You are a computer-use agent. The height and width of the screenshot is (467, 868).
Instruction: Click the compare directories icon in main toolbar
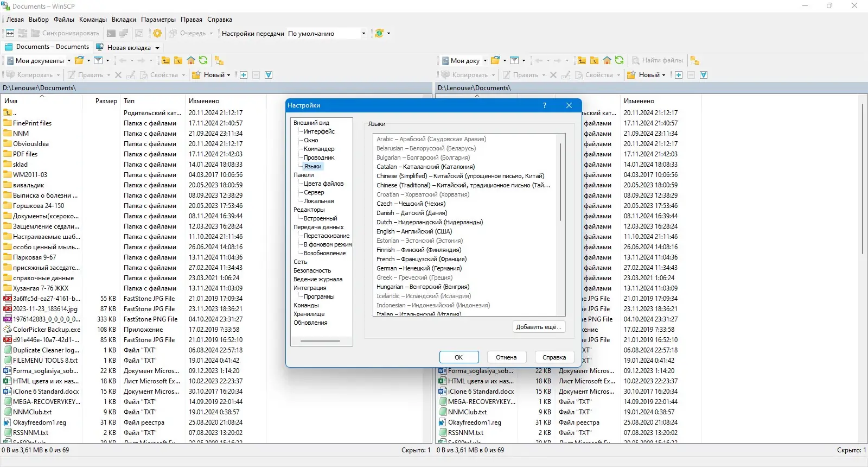[10, 33]
